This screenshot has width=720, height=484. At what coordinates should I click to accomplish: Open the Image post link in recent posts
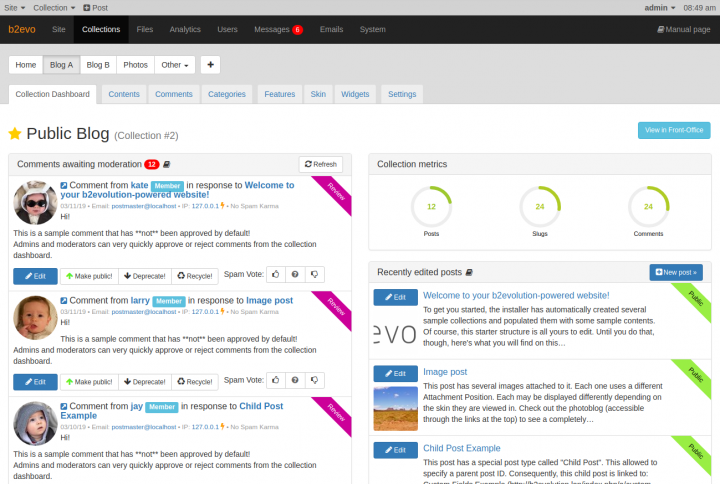[445, 372]
